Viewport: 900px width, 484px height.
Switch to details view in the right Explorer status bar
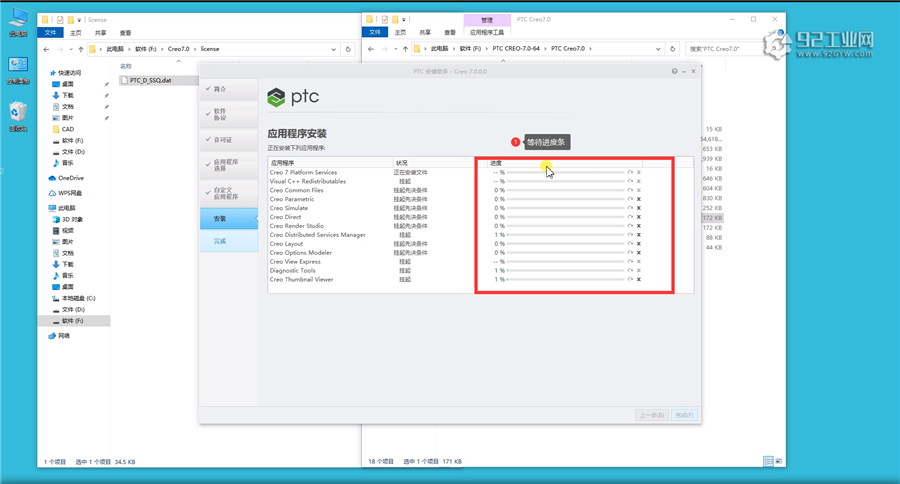[x=768, y=461]
